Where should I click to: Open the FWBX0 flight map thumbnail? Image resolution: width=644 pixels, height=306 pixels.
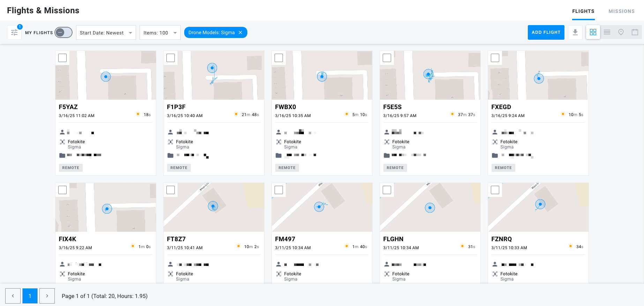322,75
